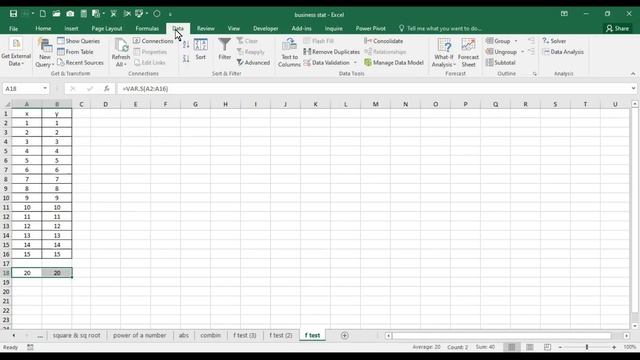
Task: Open workbook Connections
Action: 153,41
